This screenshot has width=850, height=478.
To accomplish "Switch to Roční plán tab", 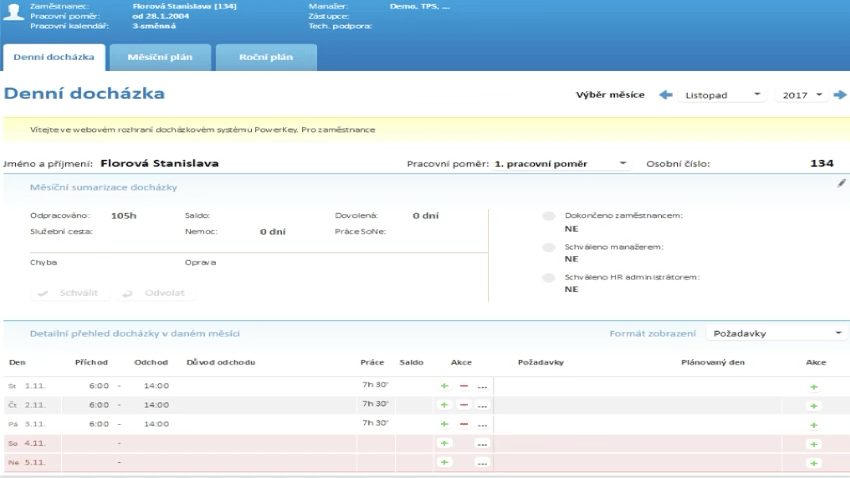I will 266,57.
